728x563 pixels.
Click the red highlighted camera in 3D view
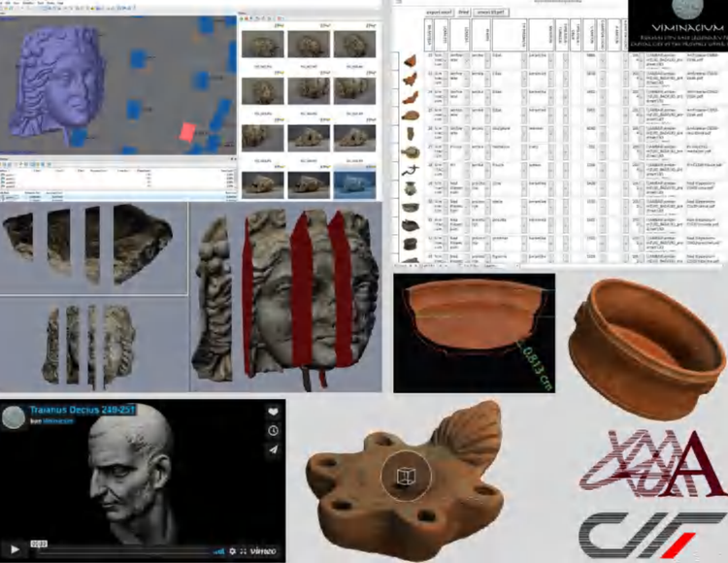point(186,132)
